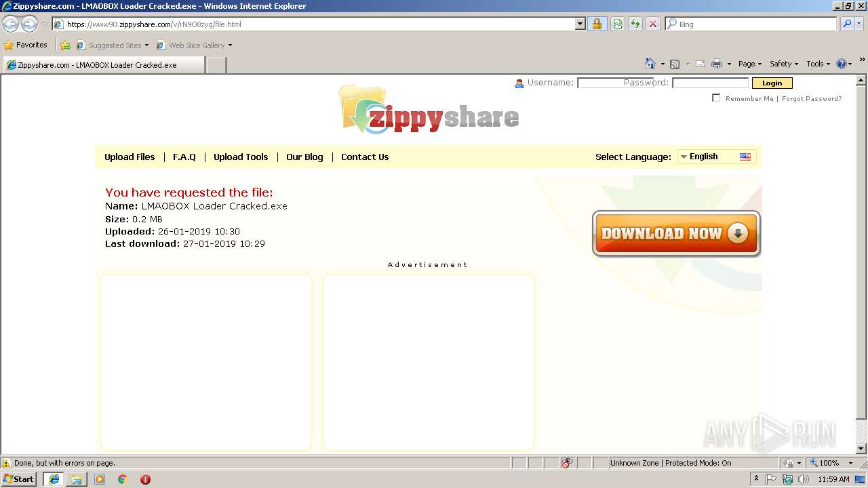This screenshot has height=488, width=868.
Task: Click the user avatar icon beside Username
Action: pyautogui.click(x=519, y=83)
